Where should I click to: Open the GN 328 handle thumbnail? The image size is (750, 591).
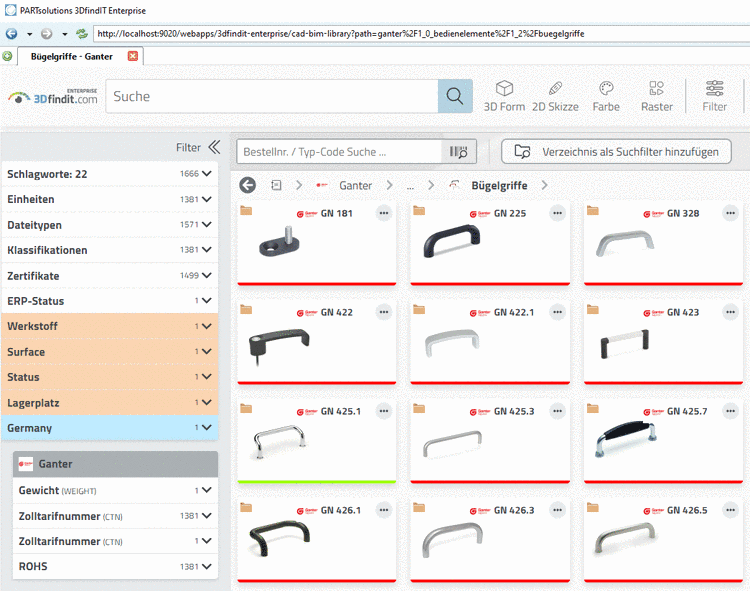625,243
